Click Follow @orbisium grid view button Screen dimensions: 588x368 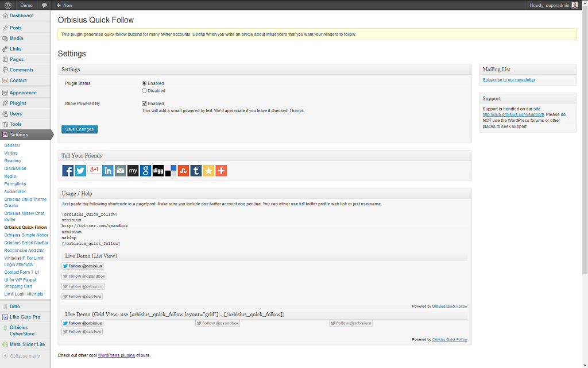[351, 323]
